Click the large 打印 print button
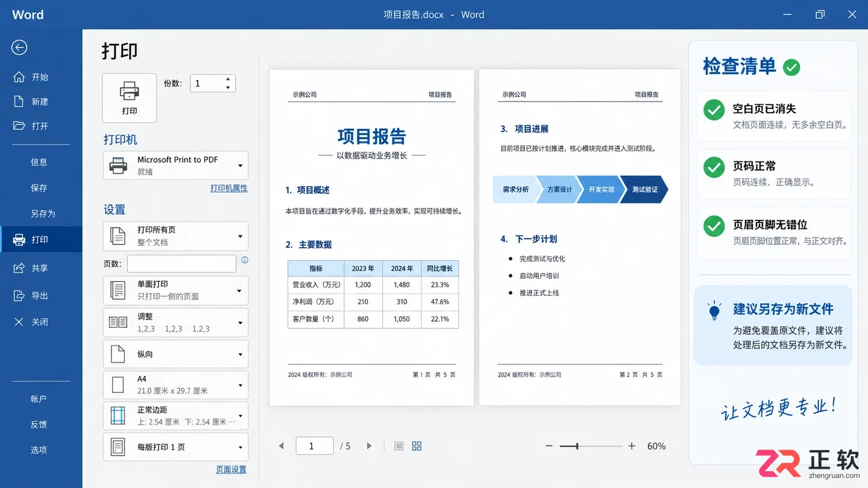 130,98
